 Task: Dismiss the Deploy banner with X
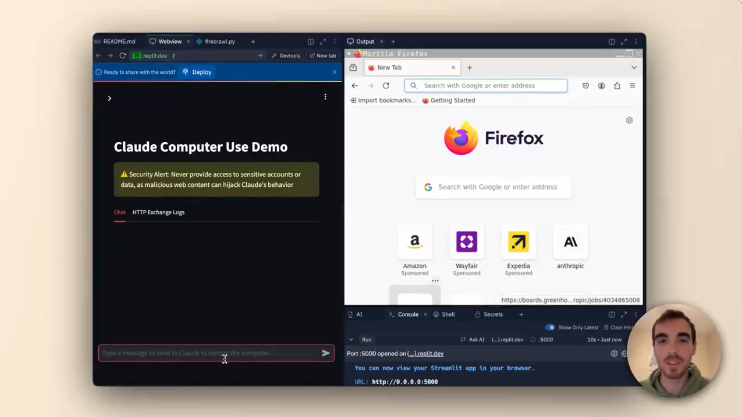tap(335, 72)
